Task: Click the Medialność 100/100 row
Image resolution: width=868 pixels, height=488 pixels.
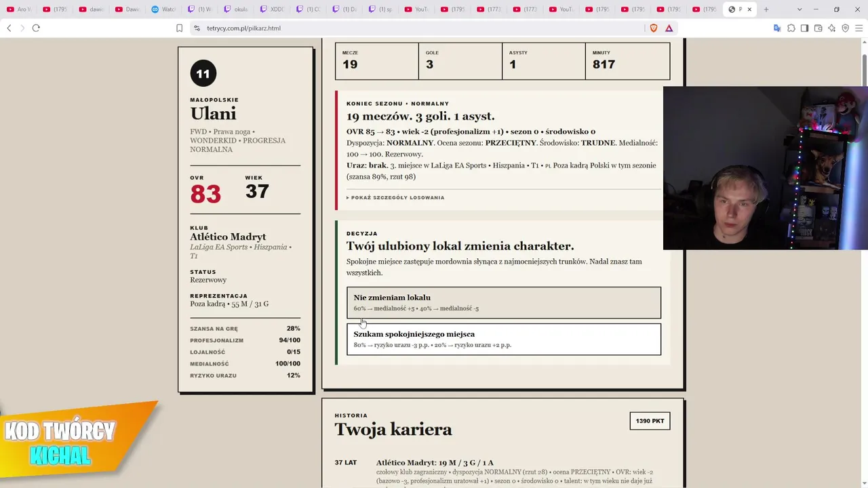Action: (245, 364)
